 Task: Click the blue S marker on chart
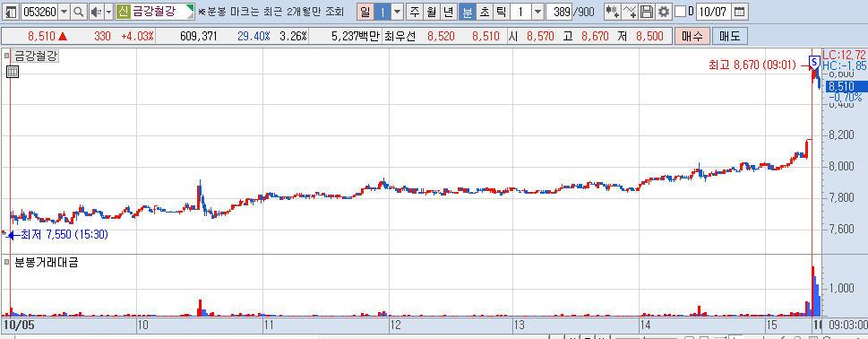point(814,62)
